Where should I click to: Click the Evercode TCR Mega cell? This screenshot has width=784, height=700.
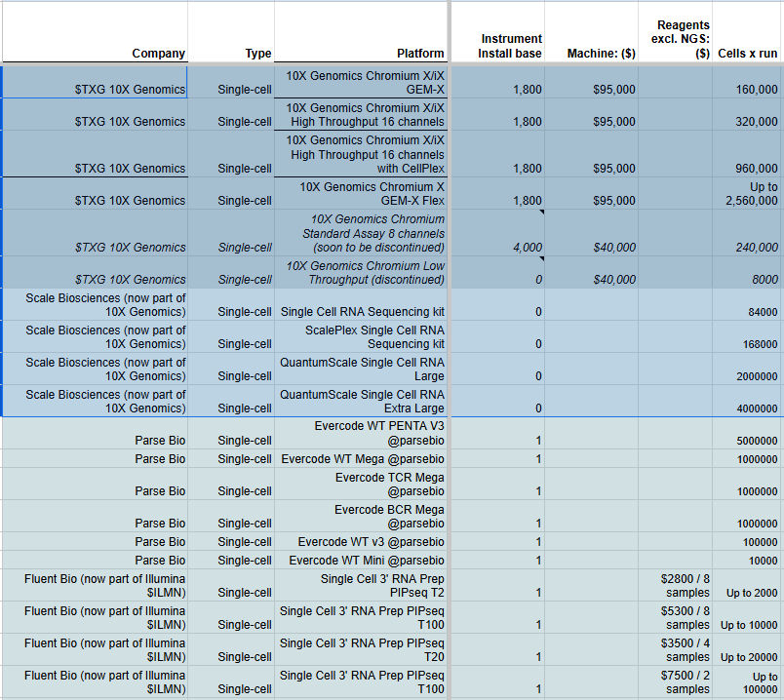pyautogui.click(x=360, y=484)
